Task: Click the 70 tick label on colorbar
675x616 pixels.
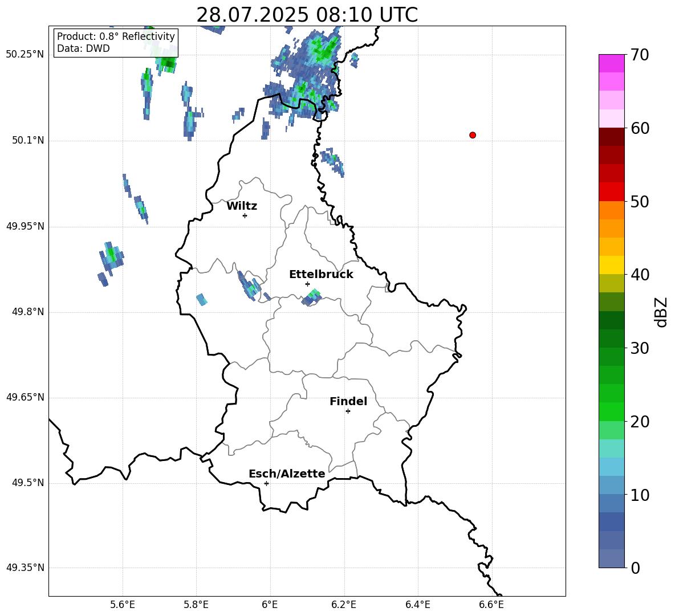Action: [x=640, y=55]
